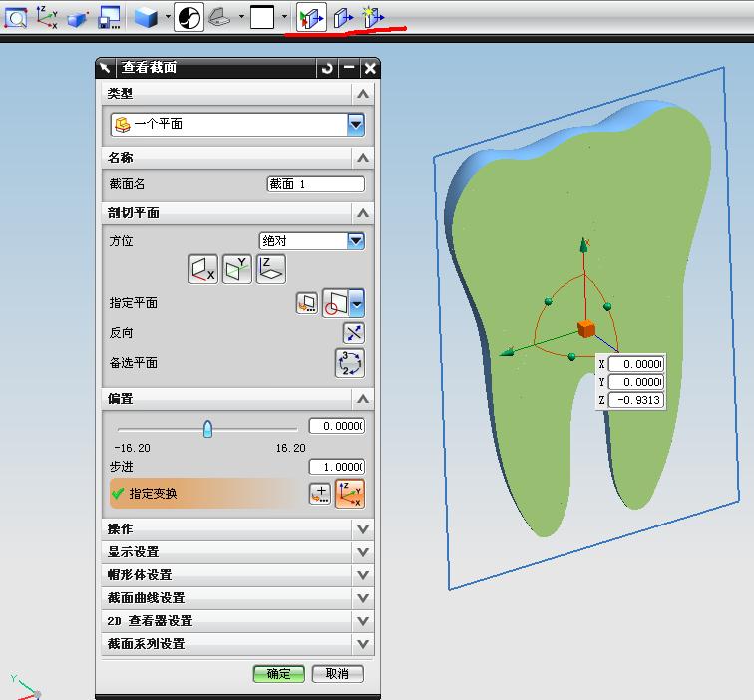
Task: Open the 方位 绝对 dropdown
Action: (x=311, y=241)
